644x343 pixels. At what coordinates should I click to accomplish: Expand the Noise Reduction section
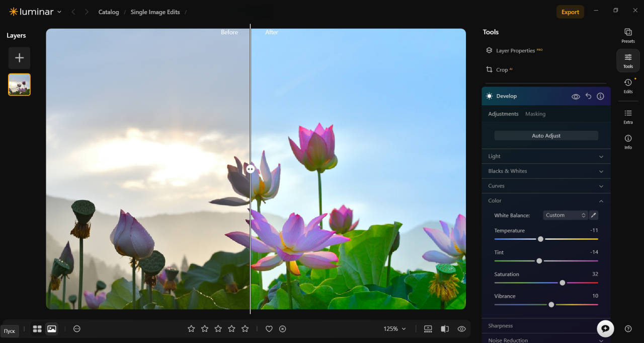(546, 340)
